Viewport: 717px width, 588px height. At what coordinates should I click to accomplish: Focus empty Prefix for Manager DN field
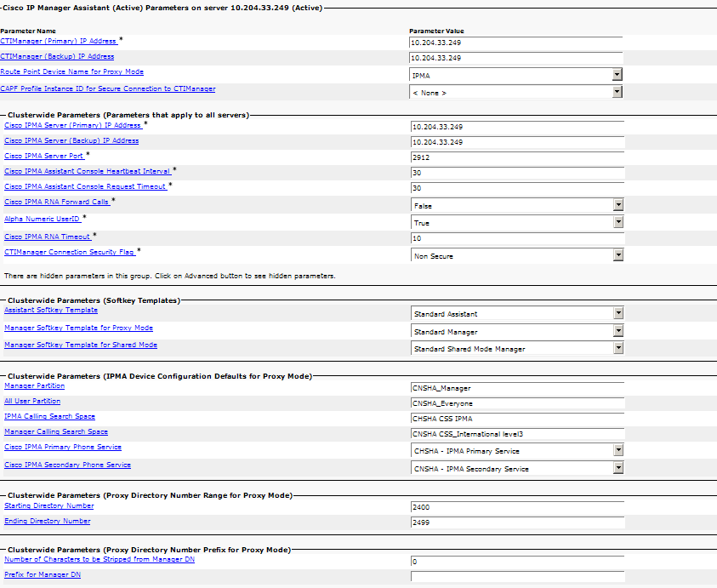point(518,577)
